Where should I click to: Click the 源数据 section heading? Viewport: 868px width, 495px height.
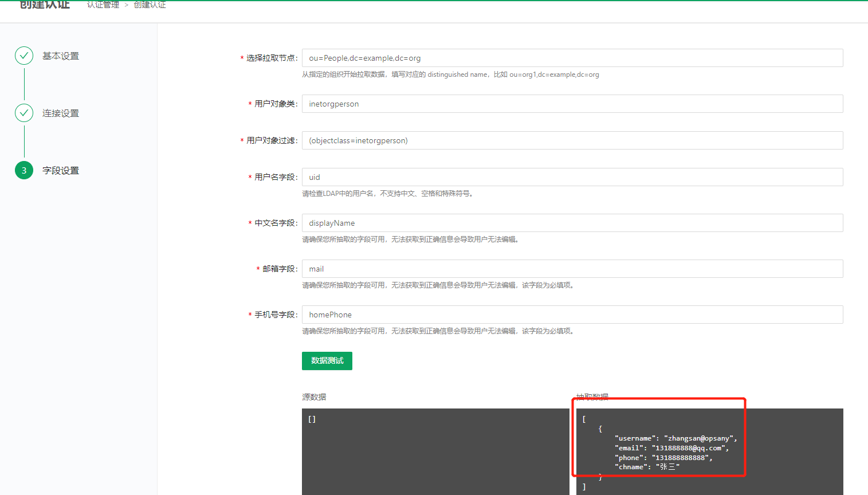pyautogui.click(x=314, y=397)
